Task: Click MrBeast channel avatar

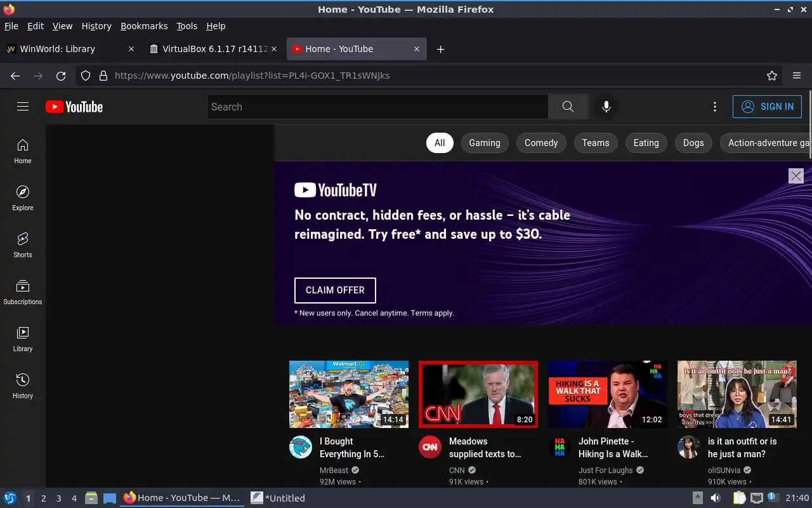Action: [301, 447]
